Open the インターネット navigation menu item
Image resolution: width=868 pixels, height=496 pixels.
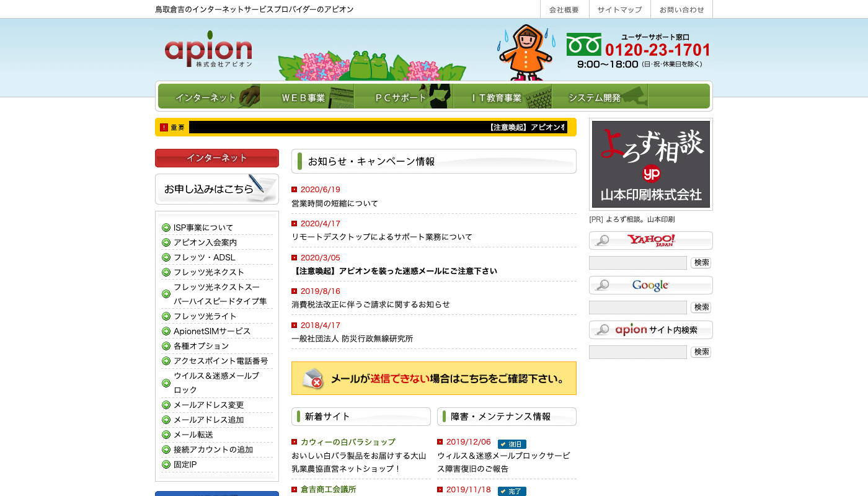click(x=209, y=97)
